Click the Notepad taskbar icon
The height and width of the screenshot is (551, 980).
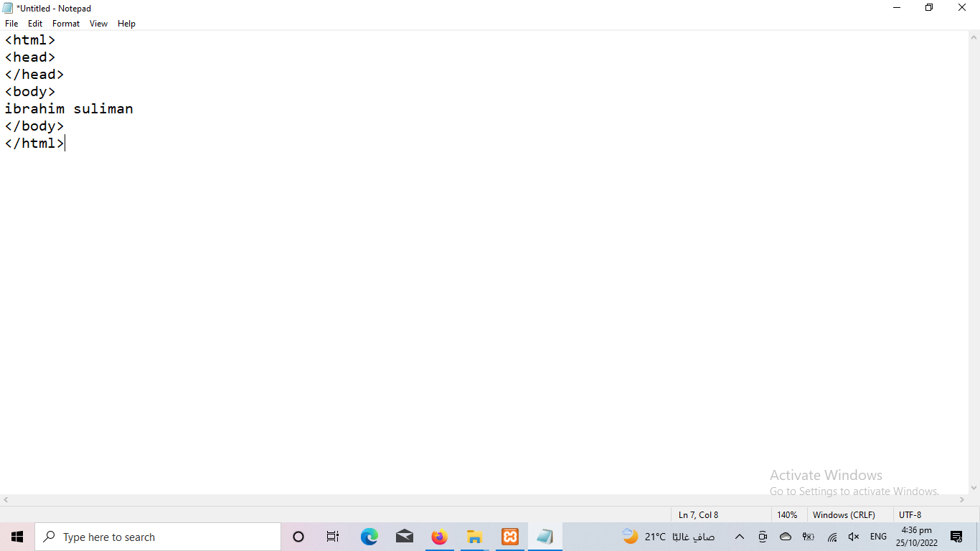(x=545, y=537)
